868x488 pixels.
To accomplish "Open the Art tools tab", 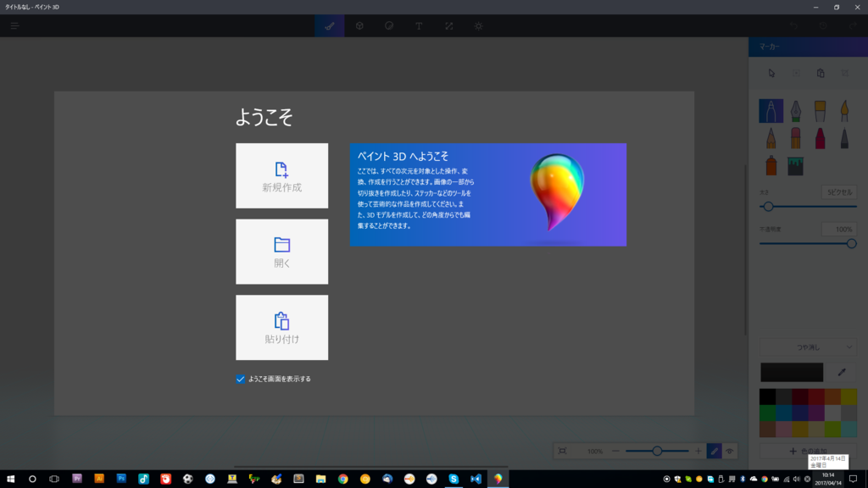I will (330, 26).
